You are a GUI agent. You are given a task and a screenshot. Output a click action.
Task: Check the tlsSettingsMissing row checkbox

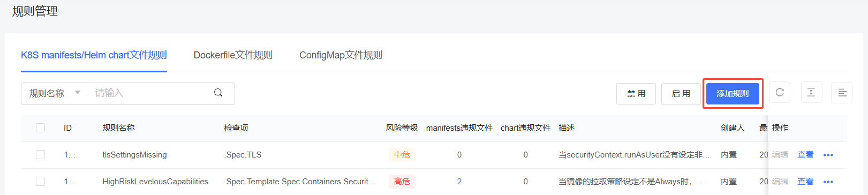click(x=40, y=154)
